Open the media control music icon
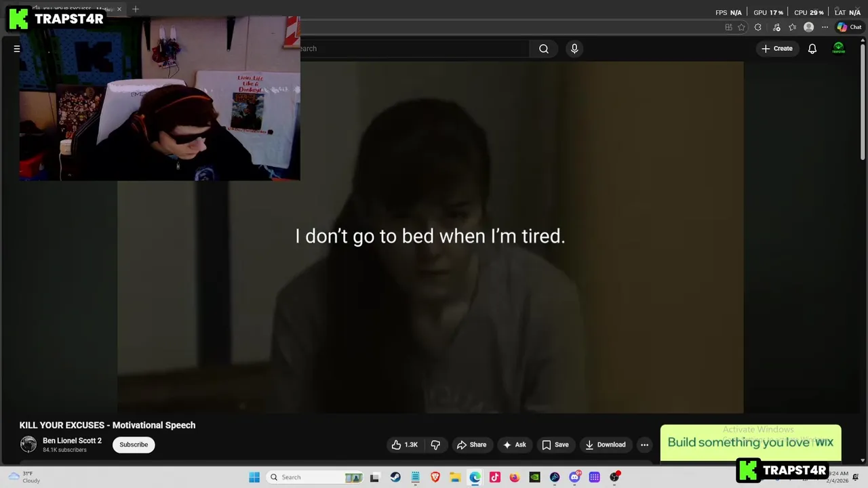This screenshot has height=488, width=868. 776,27
